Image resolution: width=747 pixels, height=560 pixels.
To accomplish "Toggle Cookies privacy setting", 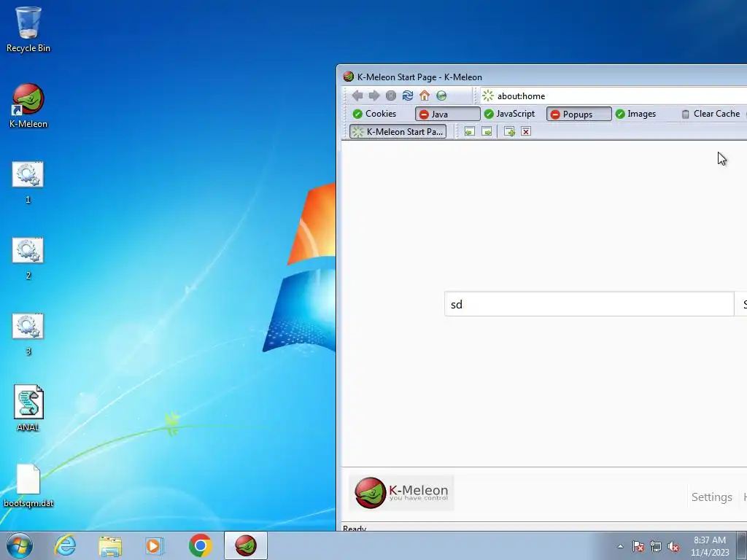I will coord(374,114).
